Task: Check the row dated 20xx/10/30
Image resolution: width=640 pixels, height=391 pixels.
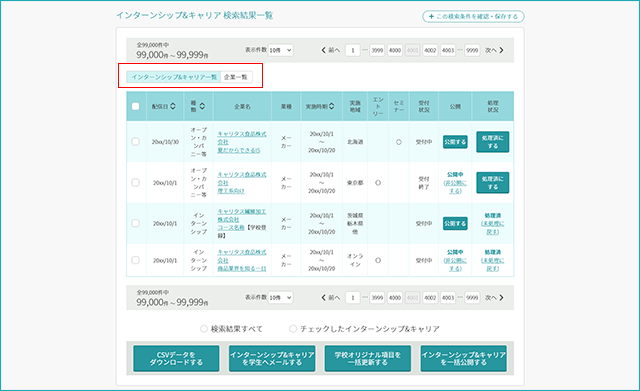Action: 136,142
